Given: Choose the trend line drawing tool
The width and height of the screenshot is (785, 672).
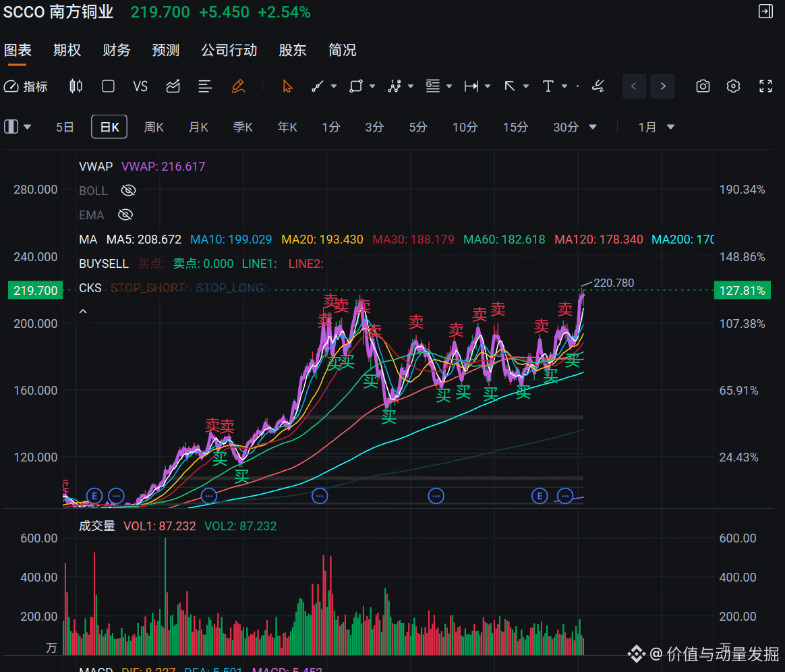Looking at the screenshot, I should pyautogui.click(x=318, y=86).
